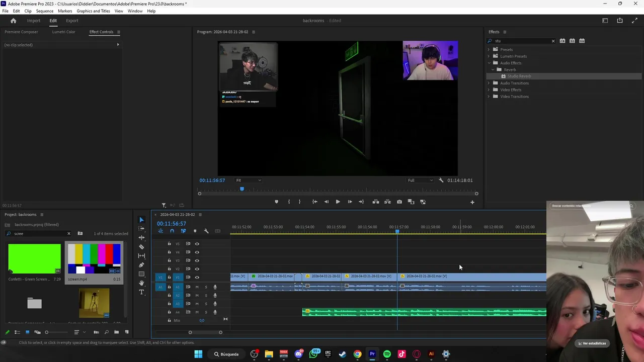The height and width of the screenshot is (362, 644).
Task: Toggle nest-sequence insert mode in timeline
Action: 160,231
